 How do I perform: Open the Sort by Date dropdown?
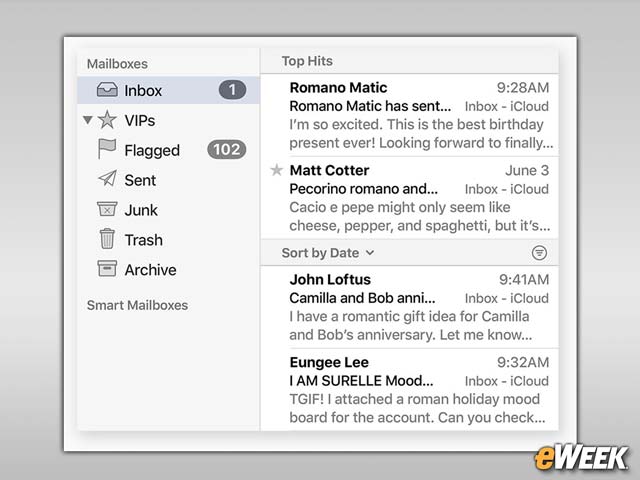(x=328, y=253)
